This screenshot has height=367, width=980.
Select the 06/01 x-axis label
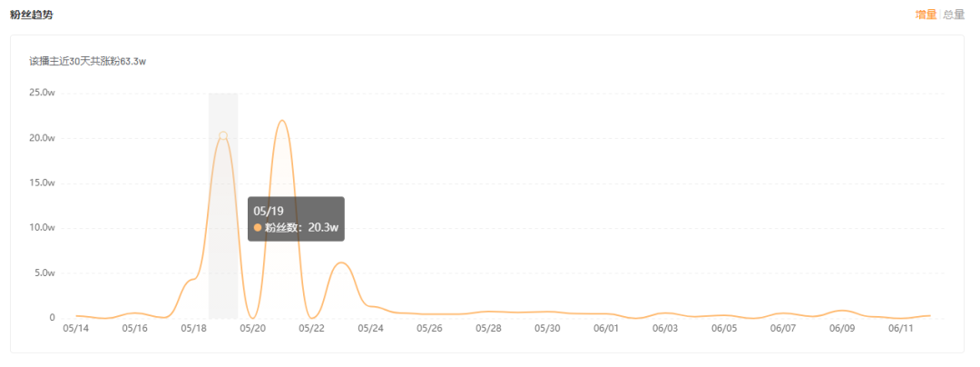click(x=606, y=328)
